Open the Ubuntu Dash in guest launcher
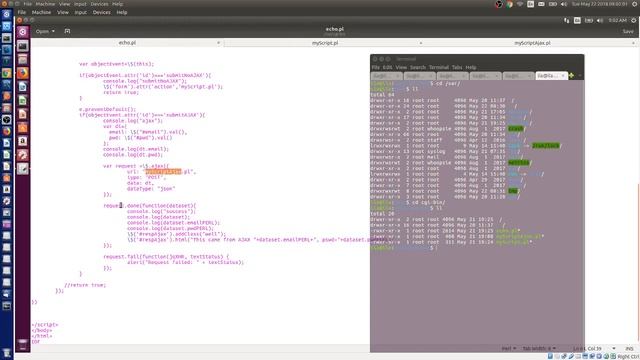The height and width of the screenshot is (360, 640). click(23, 31)
